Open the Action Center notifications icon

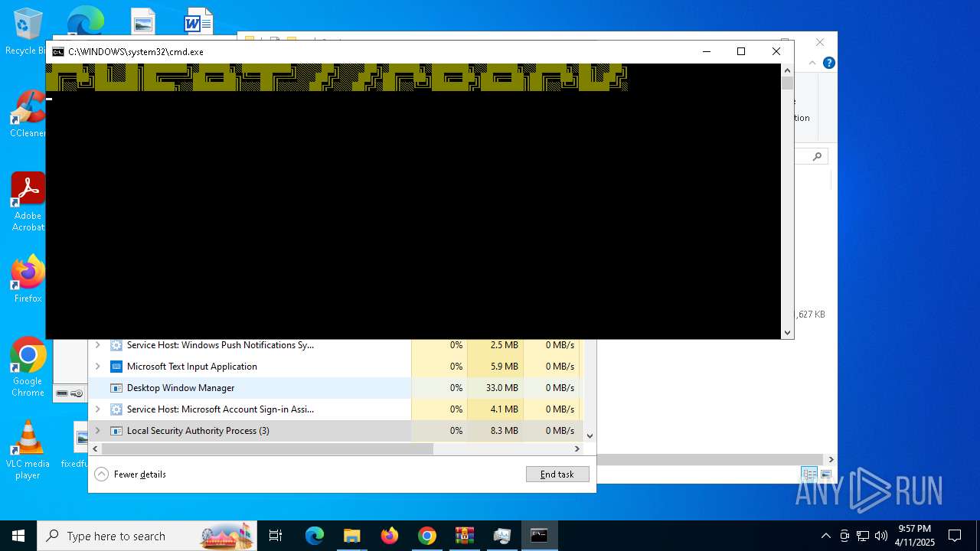955,536
